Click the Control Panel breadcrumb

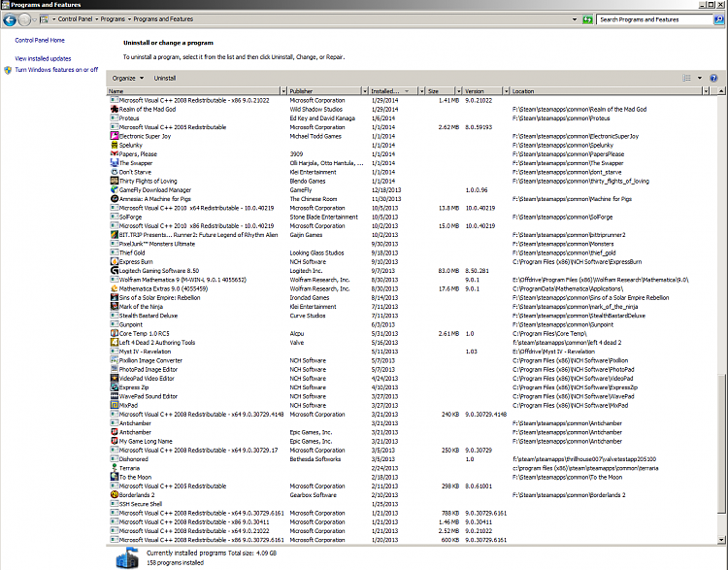75,19
